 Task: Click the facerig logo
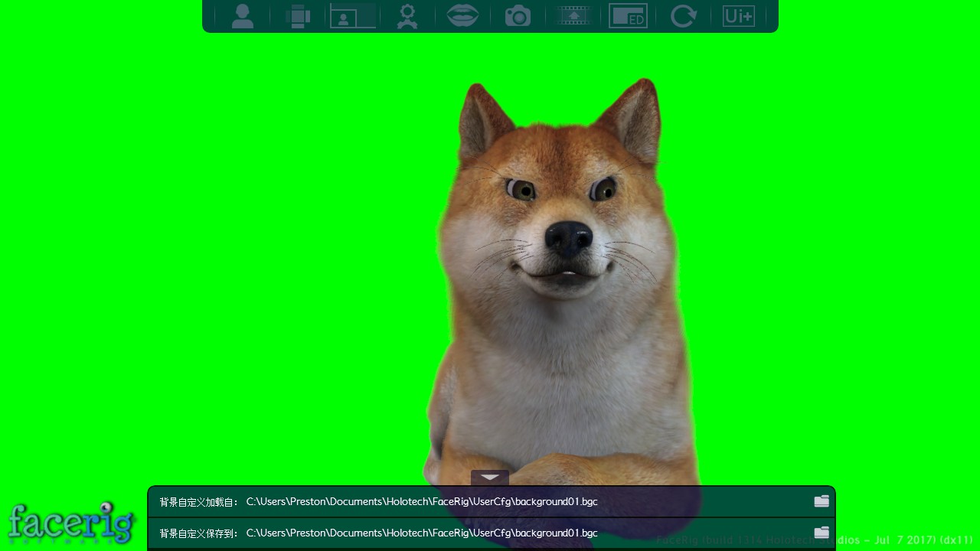[70, 523]
